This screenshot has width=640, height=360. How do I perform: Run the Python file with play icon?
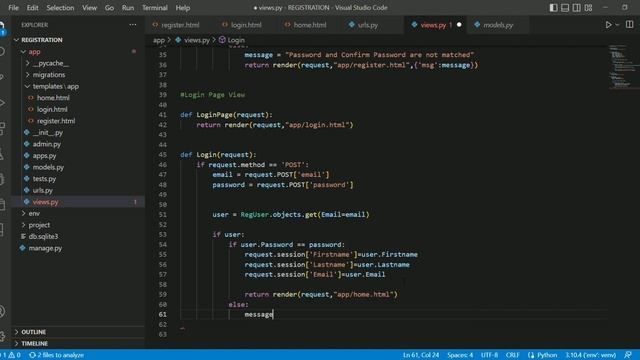tap(608, 25)
